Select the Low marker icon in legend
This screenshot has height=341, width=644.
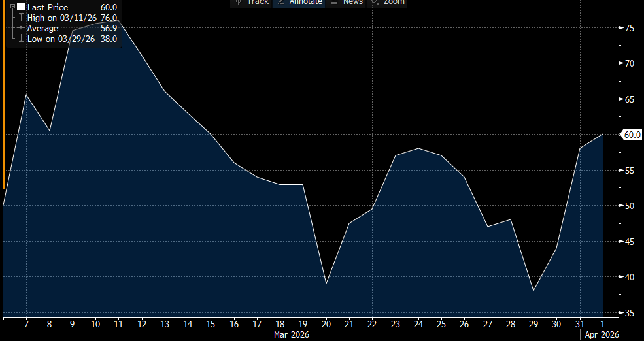tap(21, 39)
